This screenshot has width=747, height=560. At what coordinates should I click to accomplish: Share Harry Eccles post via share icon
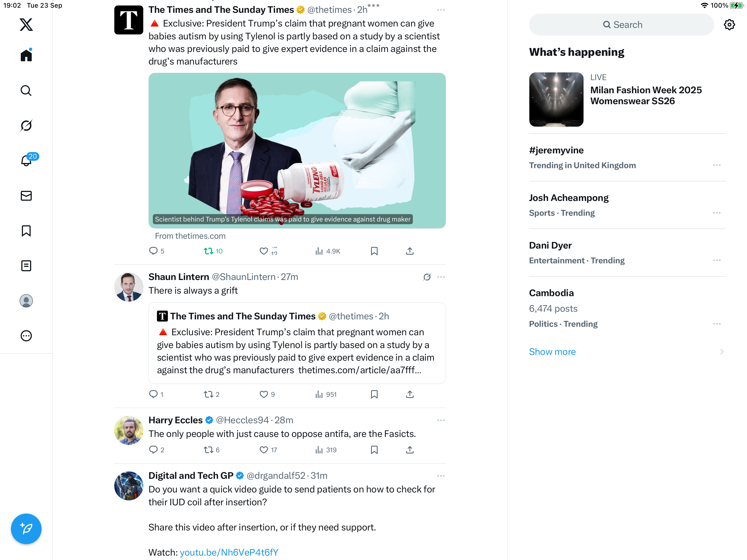pos(410,450)
